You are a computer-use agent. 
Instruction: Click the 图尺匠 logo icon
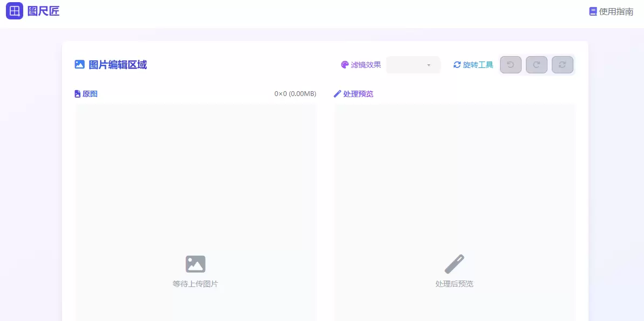point(14,11)
